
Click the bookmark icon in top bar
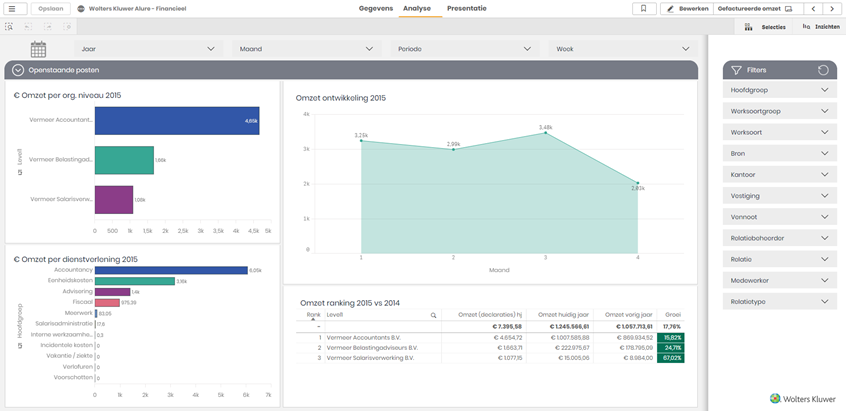click(644, 9)
